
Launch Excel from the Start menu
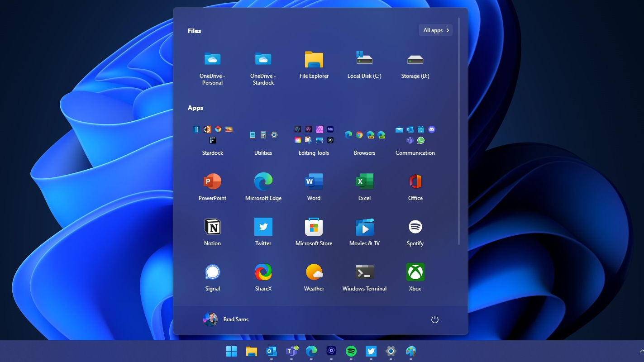tap(364, 186)
